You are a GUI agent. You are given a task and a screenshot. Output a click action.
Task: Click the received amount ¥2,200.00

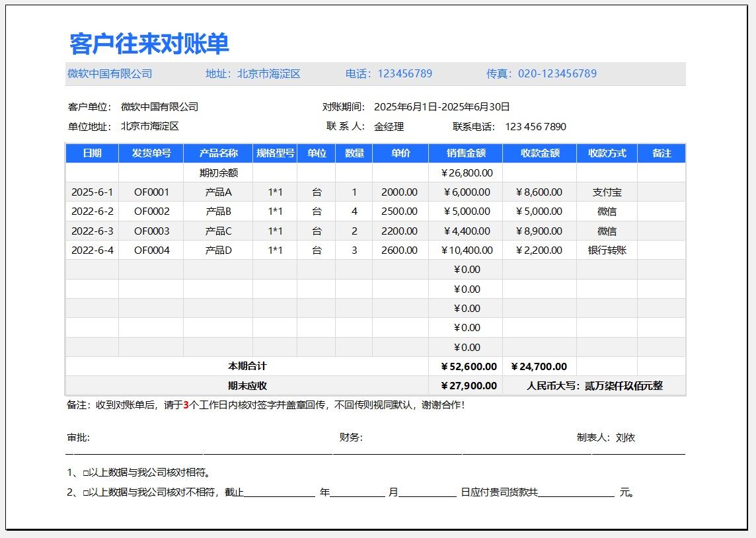539,250
